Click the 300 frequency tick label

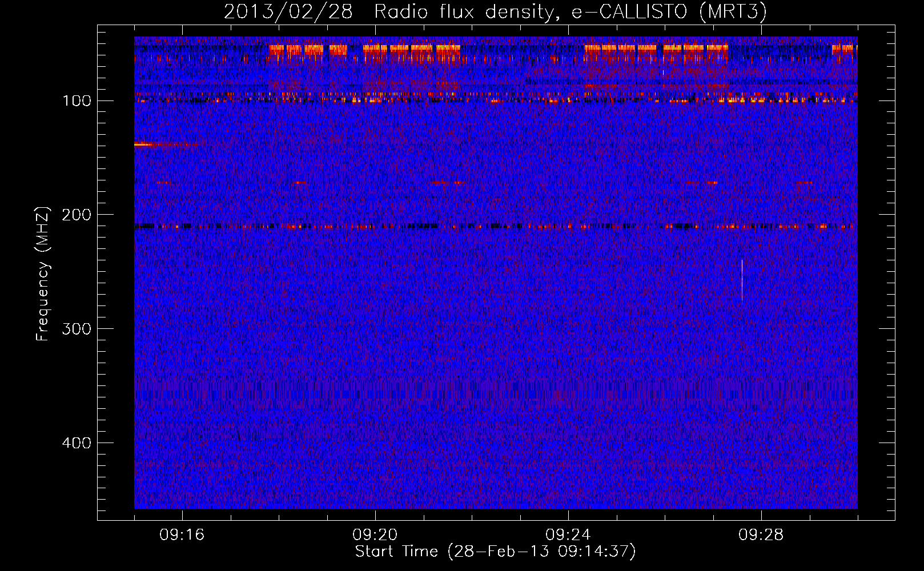coord(77,329)
